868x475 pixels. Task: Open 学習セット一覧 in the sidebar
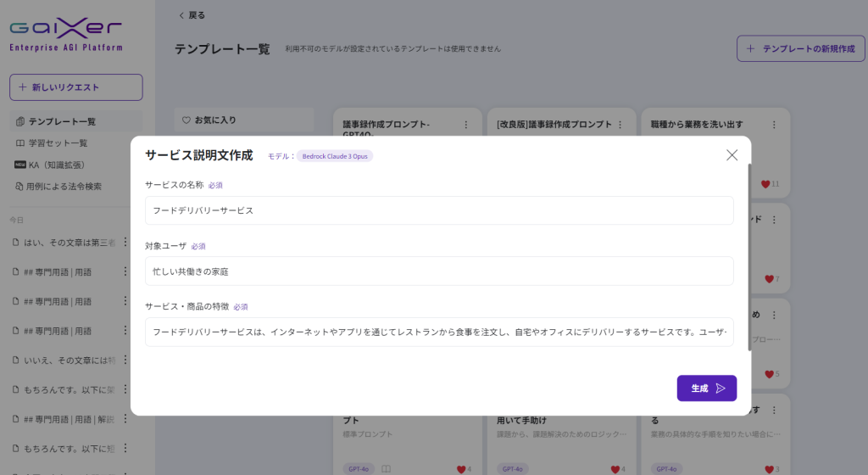58,143
